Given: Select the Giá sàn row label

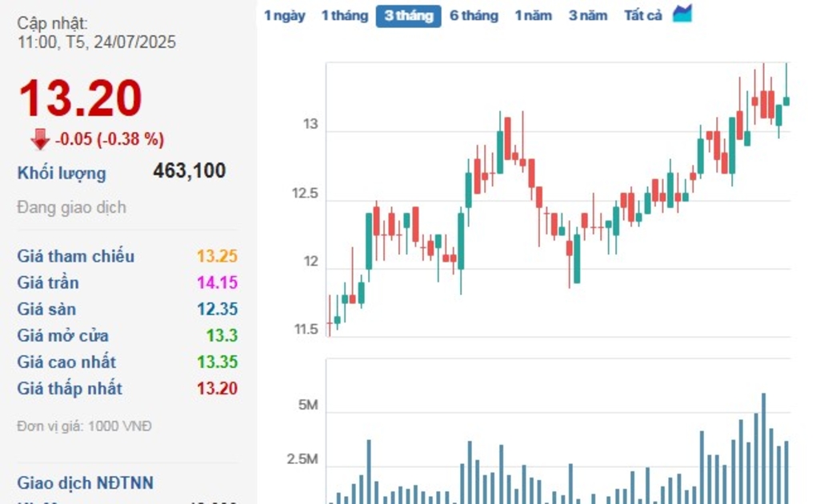Looking at the screenshot, I should pyautogui.click(x=46, y=309).
